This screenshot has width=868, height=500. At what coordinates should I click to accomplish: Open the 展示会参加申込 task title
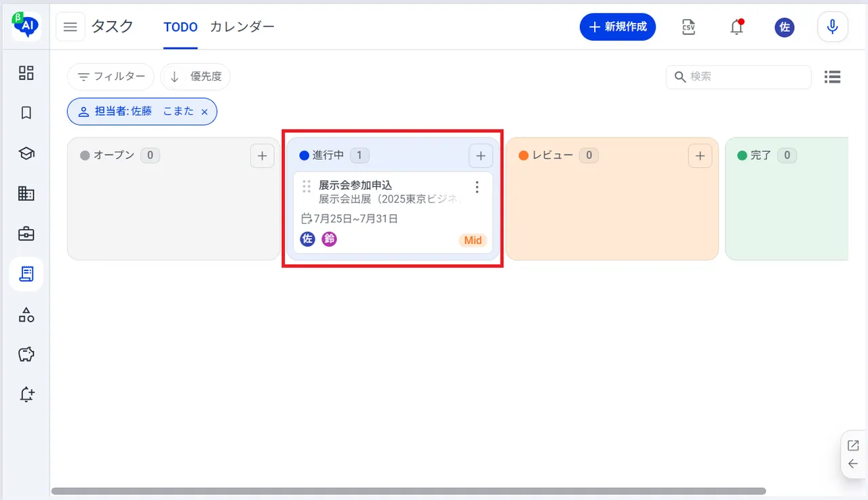point(355,185)
